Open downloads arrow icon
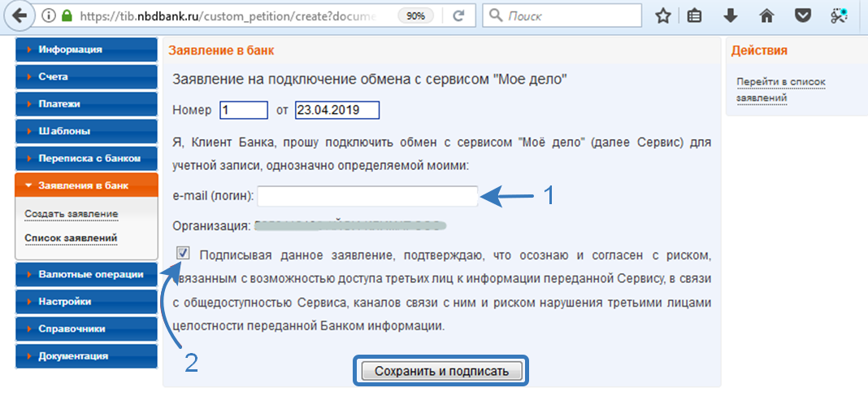 click(x=731, y=16)
